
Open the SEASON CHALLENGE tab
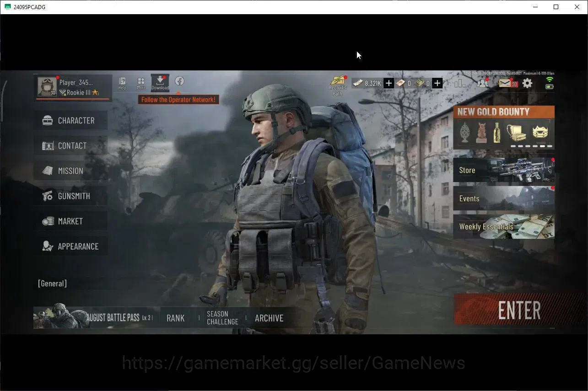click(x=222, y=318)
